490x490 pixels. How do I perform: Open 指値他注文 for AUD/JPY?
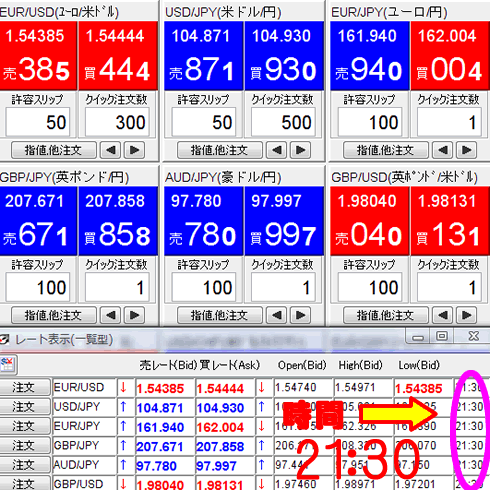coord(220,315)
